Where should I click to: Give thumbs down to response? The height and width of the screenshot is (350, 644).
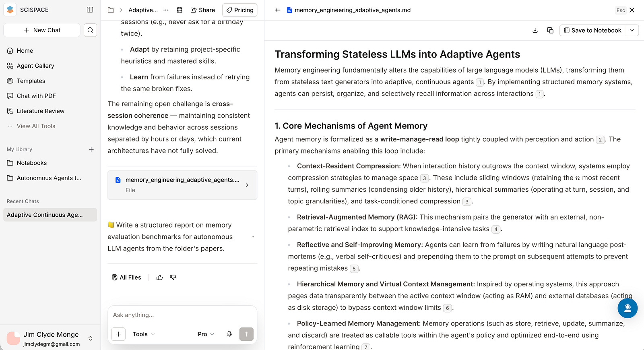tap(173, 278)
